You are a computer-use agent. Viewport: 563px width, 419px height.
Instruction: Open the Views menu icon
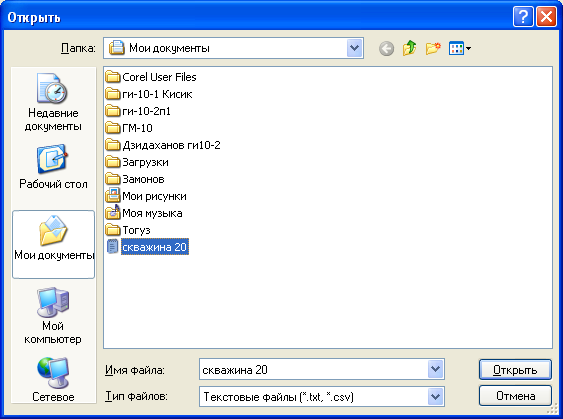(x=460, y=48)
